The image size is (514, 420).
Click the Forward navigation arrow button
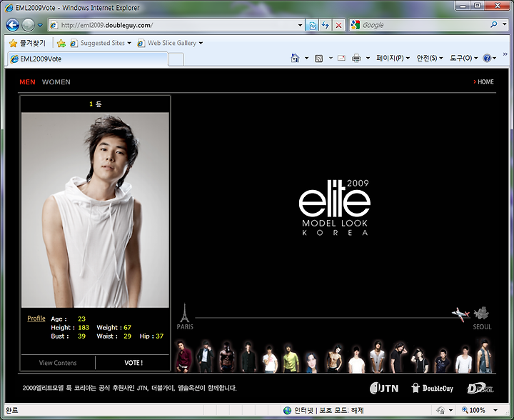pos(28,25)
